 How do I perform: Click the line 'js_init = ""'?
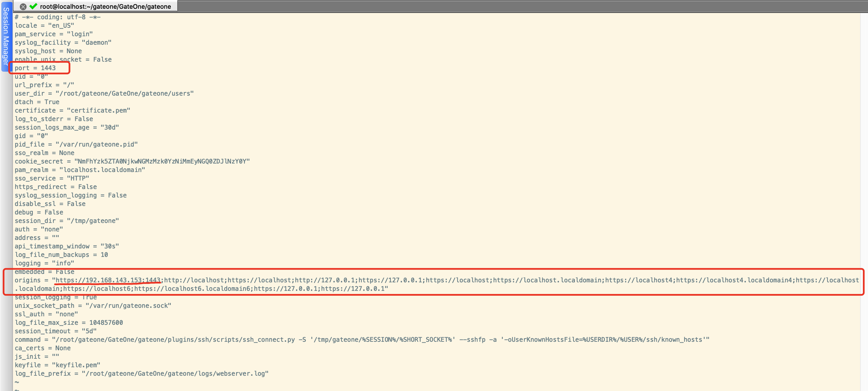coord(37,356)
